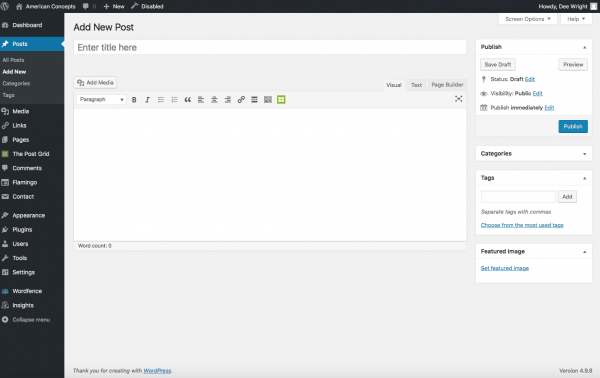Insert or edit a link

tap(241, 99)
